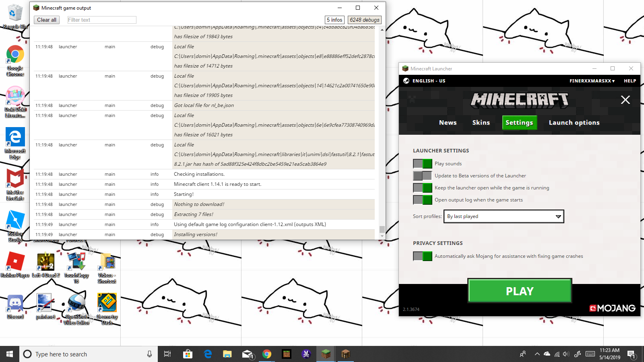
Task: Select the OpenShot Video Editor icon
Action: tap(76, 309)
